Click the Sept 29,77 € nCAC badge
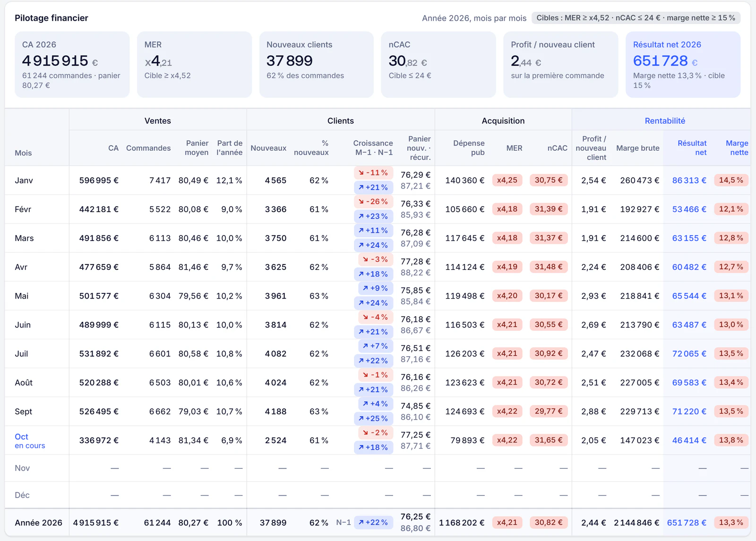The image size is (756, 541). 549,412
